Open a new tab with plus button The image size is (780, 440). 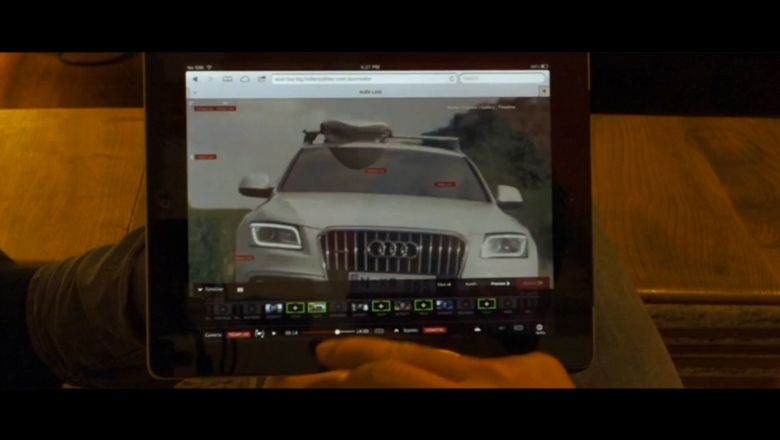pyautogui.click(x=544, y=91)
